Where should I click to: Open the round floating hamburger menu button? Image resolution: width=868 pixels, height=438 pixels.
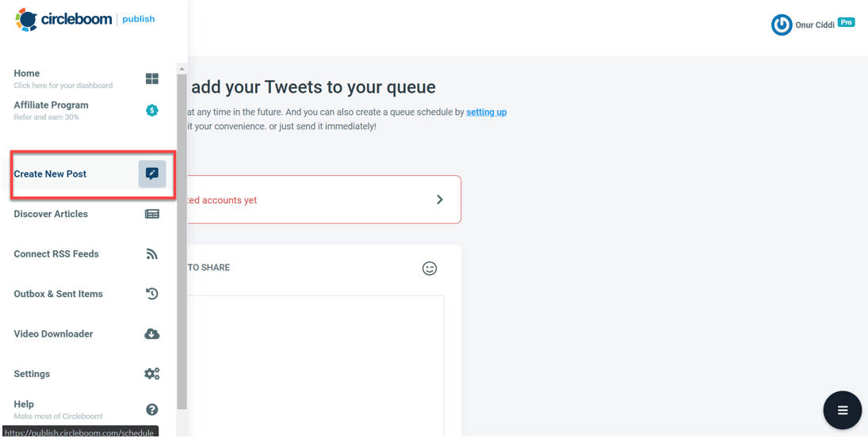point(843,410)
